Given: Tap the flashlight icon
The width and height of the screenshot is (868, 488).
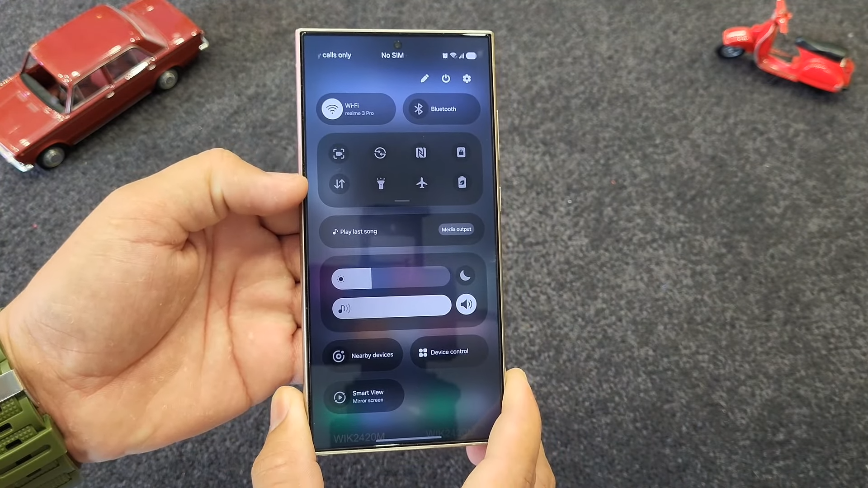Looking at the screenshot, I should pos(380,183).
